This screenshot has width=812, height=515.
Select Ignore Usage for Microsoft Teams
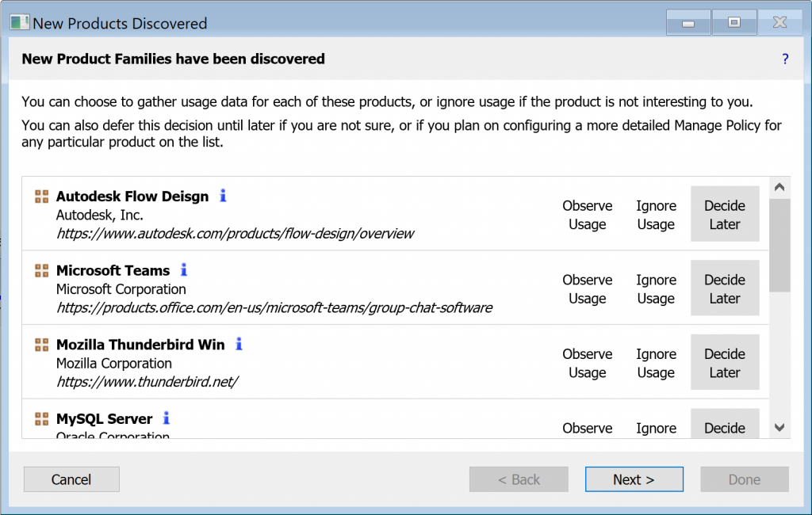tap(656, 289)
